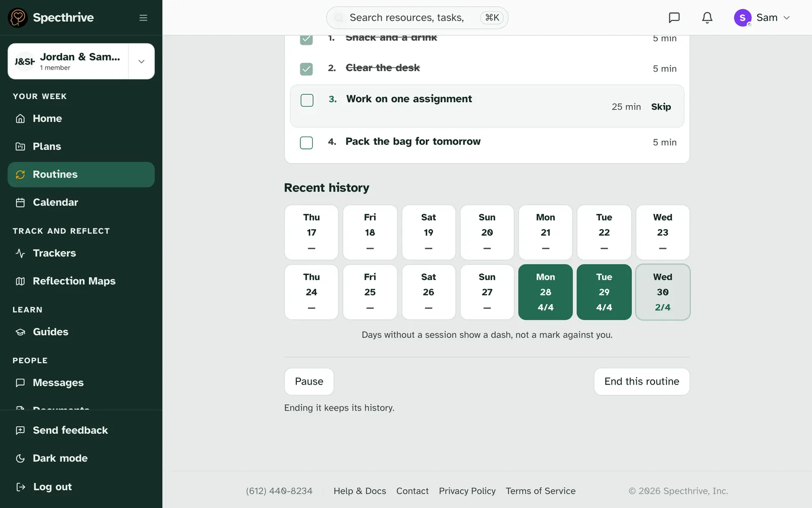Open the Help & Docs footer link
This screenshot has width=812, height=508.
(360, 491)
